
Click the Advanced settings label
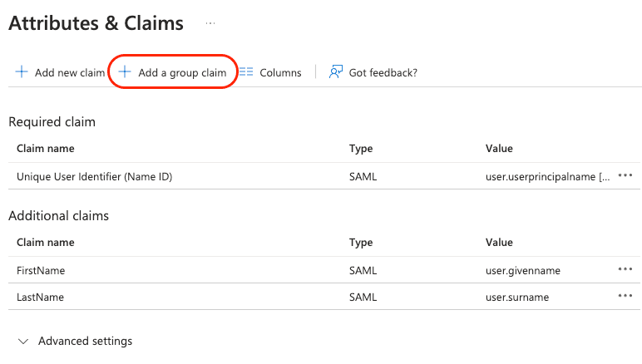tap(85, 341)
